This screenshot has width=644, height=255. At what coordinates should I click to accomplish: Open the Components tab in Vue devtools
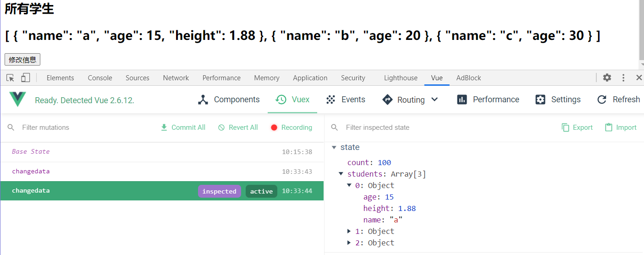229,100
